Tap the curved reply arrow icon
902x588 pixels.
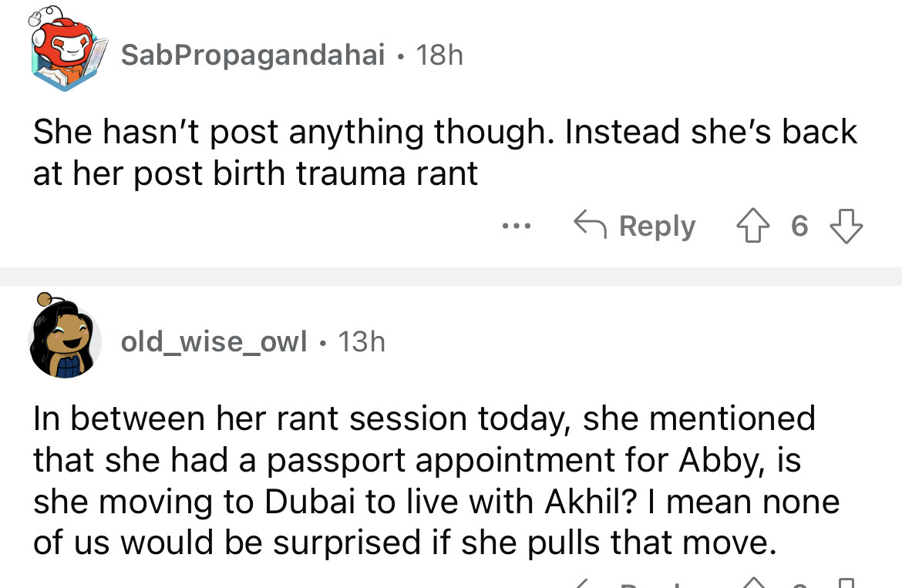coord(589,227)
